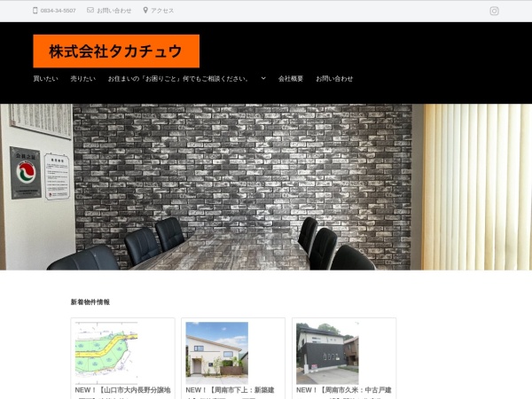Click the meeting room hero image
The width and height of the screenshot is (532, 399).
tap(266, 187)
